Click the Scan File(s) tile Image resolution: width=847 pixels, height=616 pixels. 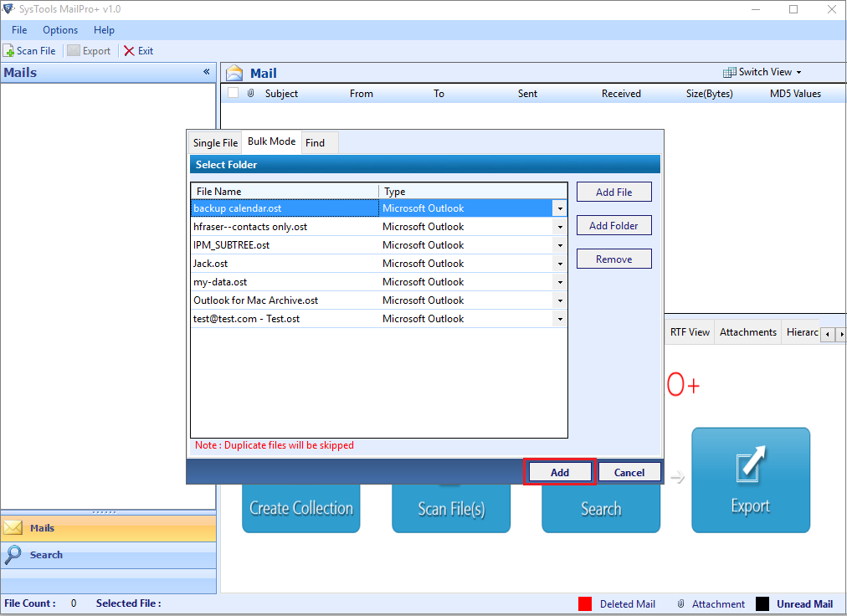(451, 508)
